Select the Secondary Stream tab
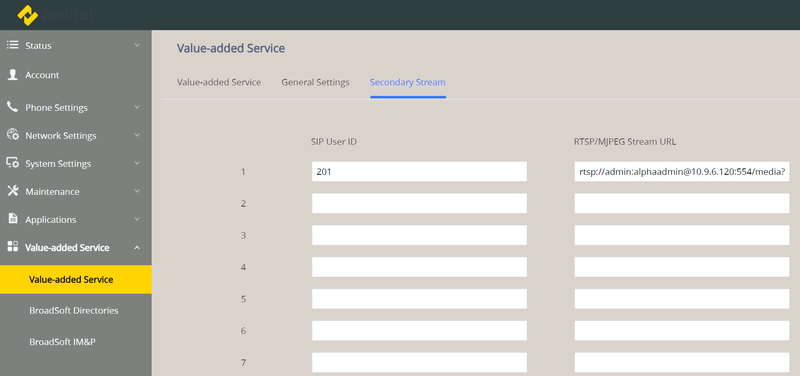This screenshot has height=376, width=800. point(408,82)
